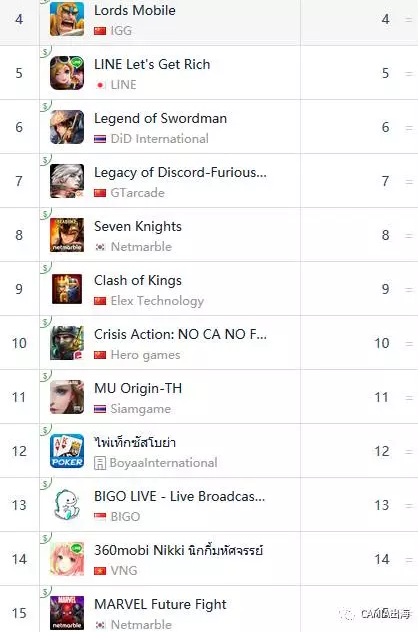Open the Lords Mobile app icon
The width and height of the screenshot is (418, 642).
tap(67, 19)
